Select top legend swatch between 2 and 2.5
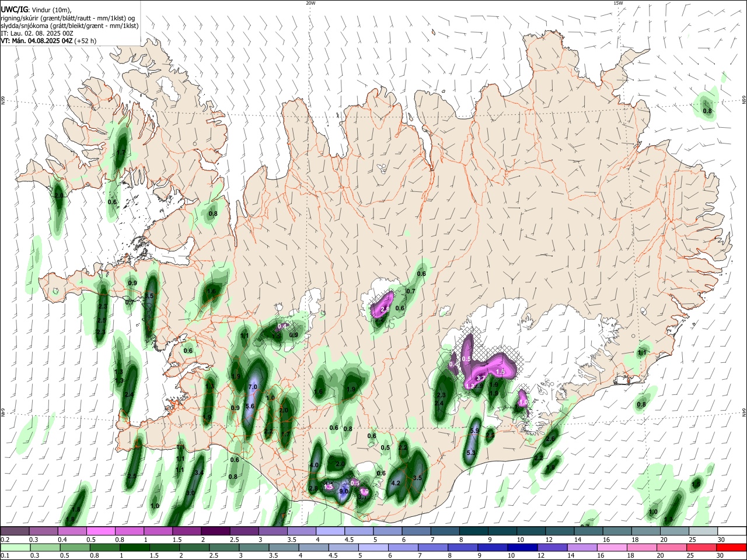 pyautogui.click(x=215, y=531)
